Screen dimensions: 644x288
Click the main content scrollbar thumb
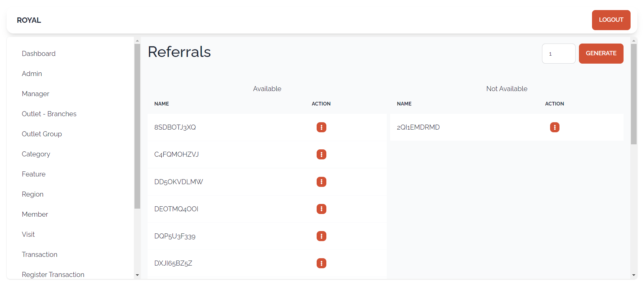tap(634, 94)
